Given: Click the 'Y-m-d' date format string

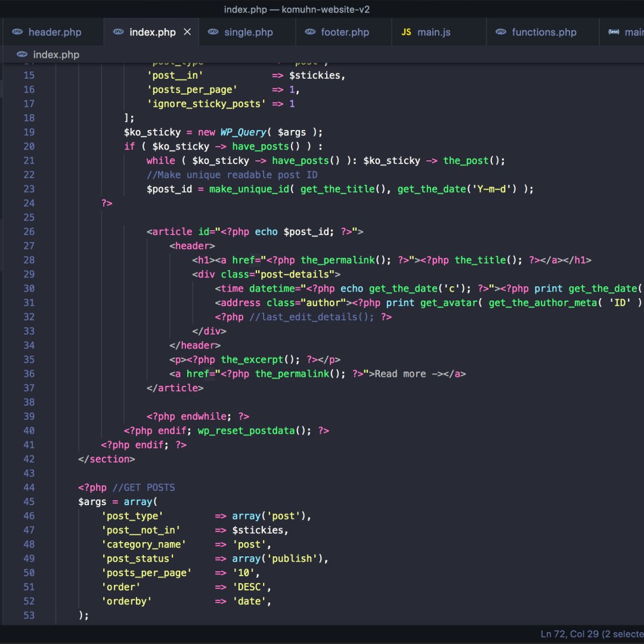Looking at the screenshot, I should coord(494,189).
